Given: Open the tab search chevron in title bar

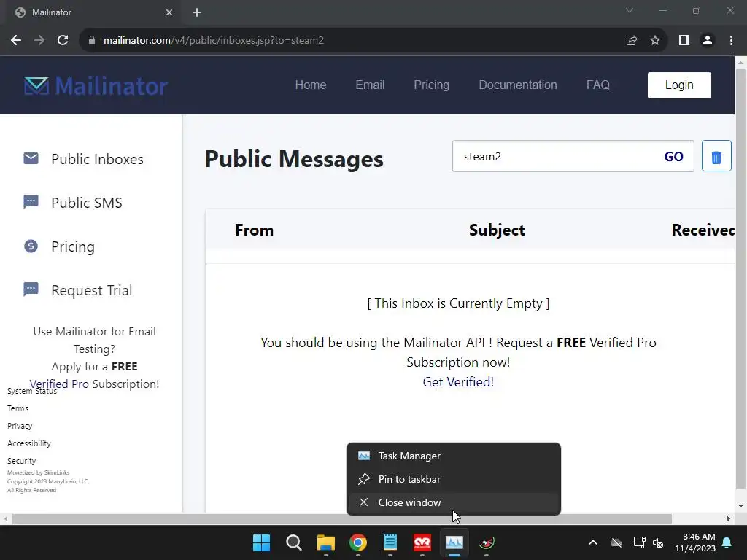Looking at the screenshot, I should (x=630, y=10).
